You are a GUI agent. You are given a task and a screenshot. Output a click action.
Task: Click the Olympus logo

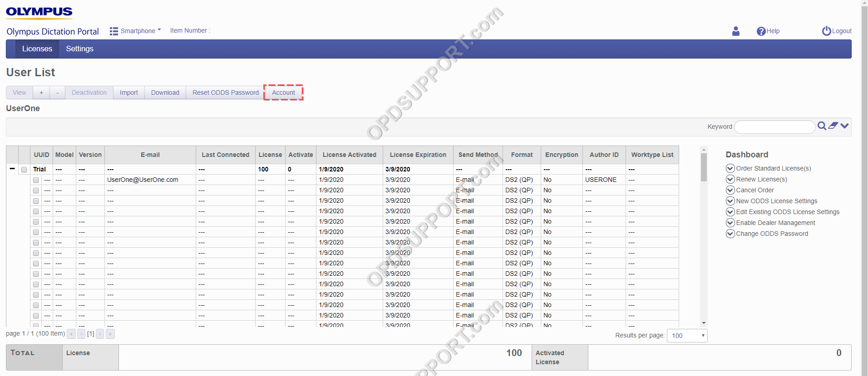pyautogui.click(x=39, y=13)
